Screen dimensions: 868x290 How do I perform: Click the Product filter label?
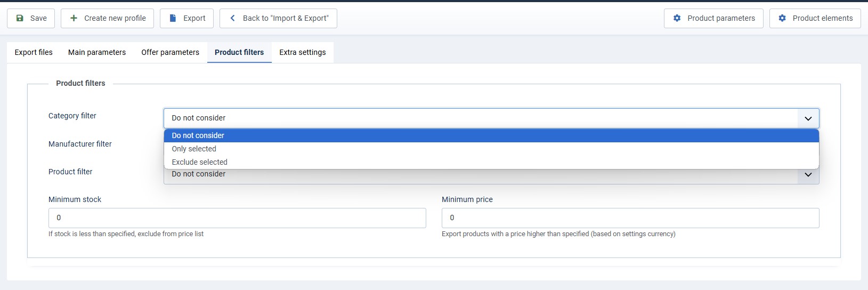[70, 172]
